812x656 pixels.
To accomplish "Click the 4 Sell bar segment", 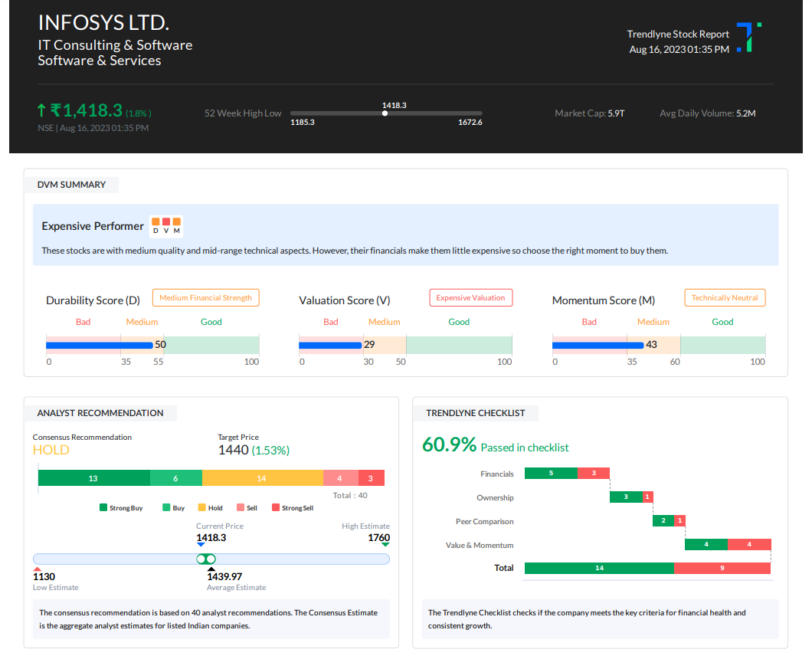I will 340,477.
